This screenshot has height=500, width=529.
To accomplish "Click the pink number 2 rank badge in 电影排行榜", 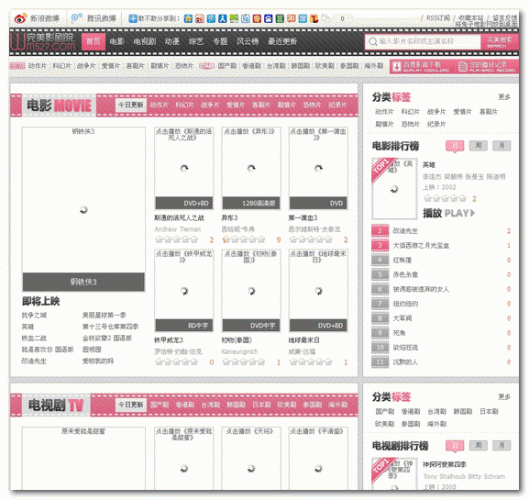I will coord(380,231).
